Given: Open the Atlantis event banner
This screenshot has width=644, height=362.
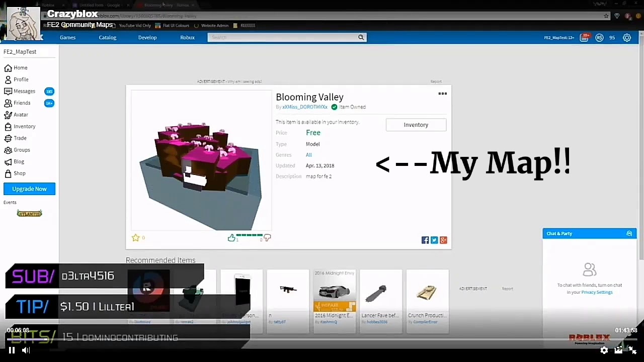Looking at the screenshot, I should click(29, 213).
